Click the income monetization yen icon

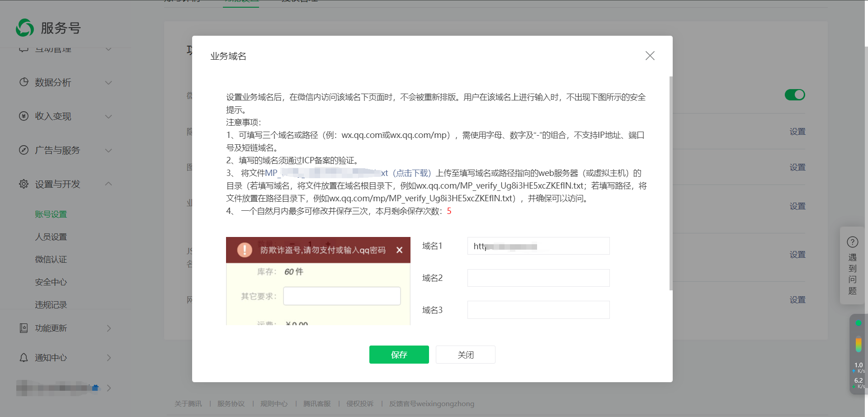[x=24, y=116]
